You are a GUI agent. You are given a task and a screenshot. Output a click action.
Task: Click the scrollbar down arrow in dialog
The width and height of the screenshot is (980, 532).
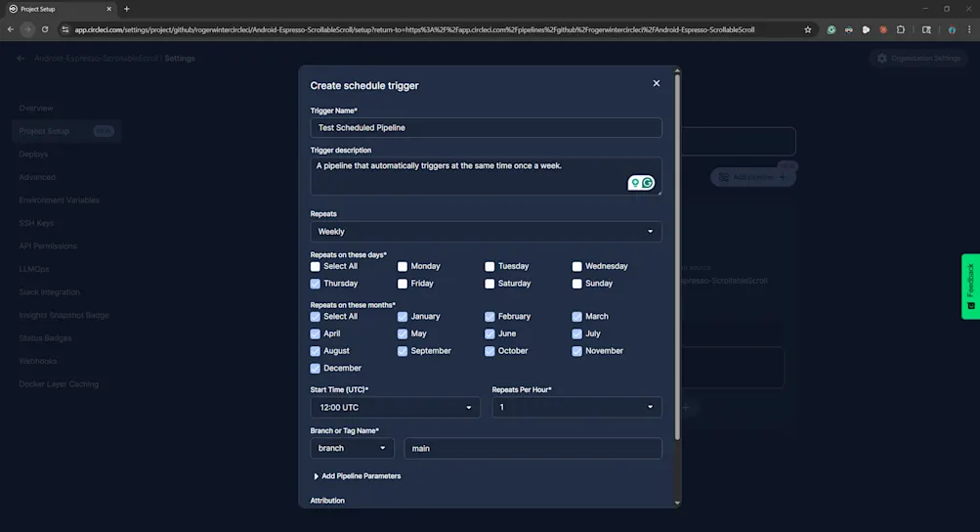click(677, 503)
